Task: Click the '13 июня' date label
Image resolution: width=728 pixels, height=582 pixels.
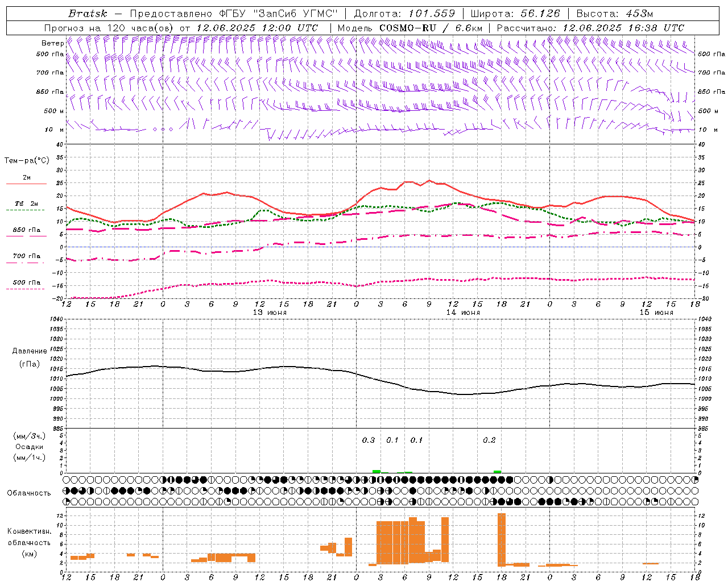Action: click(270, 313)
